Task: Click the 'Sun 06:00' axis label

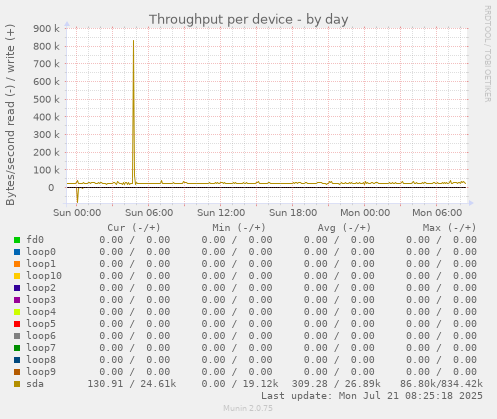Action: tap(149, 213)
